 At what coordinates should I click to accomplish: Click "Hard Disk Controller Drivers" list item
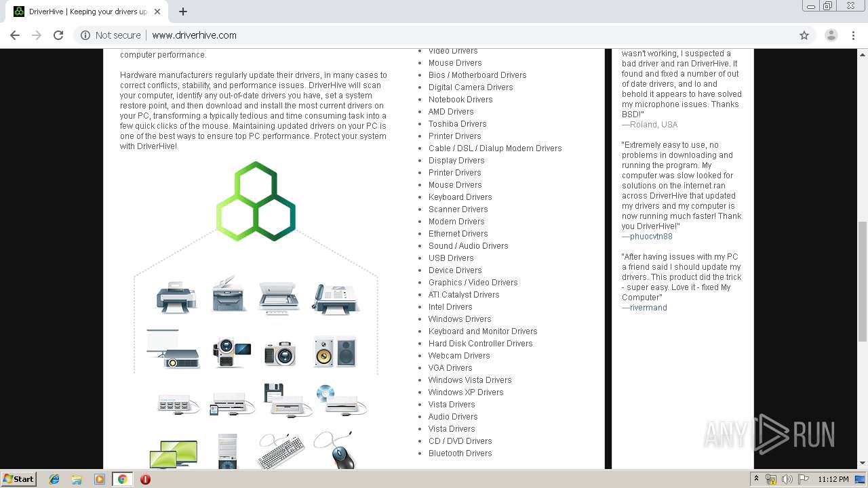point(481,344)
